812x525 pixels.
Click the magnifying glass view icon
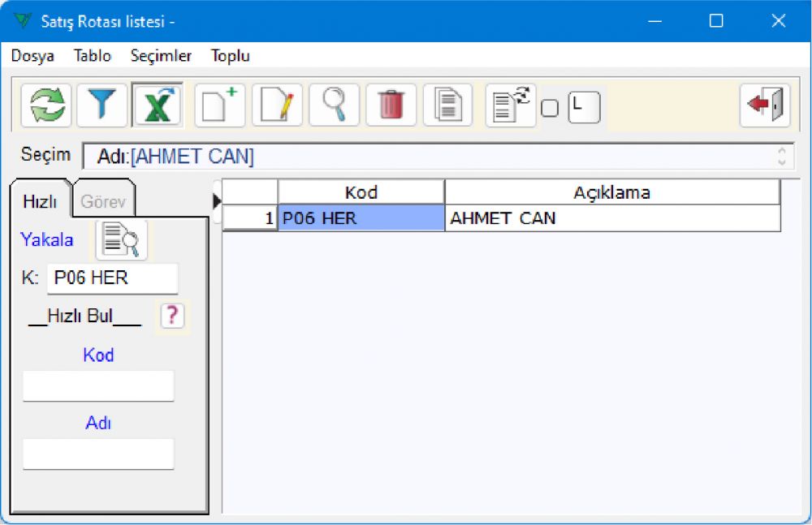pos(334,105)
